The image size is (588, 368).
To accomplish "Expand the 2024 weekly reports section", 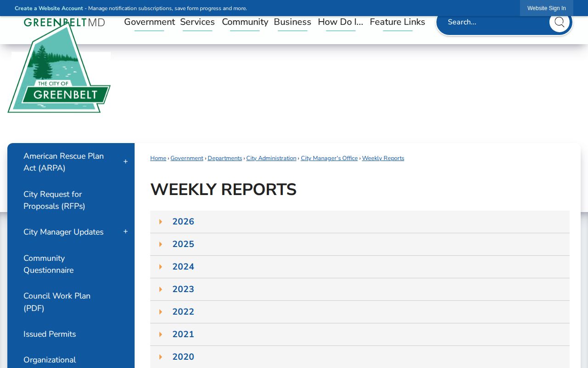I will (360, 267).
